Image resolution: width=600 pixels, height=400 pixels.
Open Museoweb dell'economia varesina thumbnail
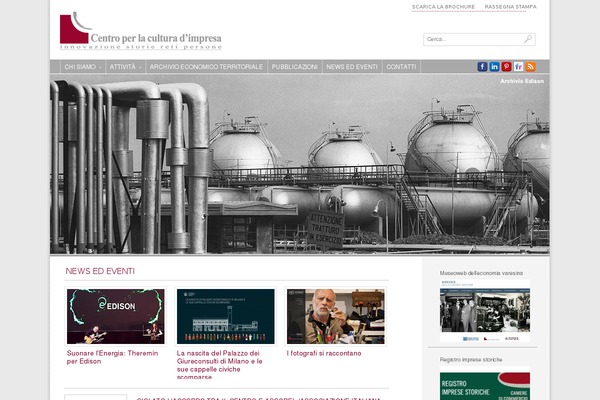pos(485,311)
